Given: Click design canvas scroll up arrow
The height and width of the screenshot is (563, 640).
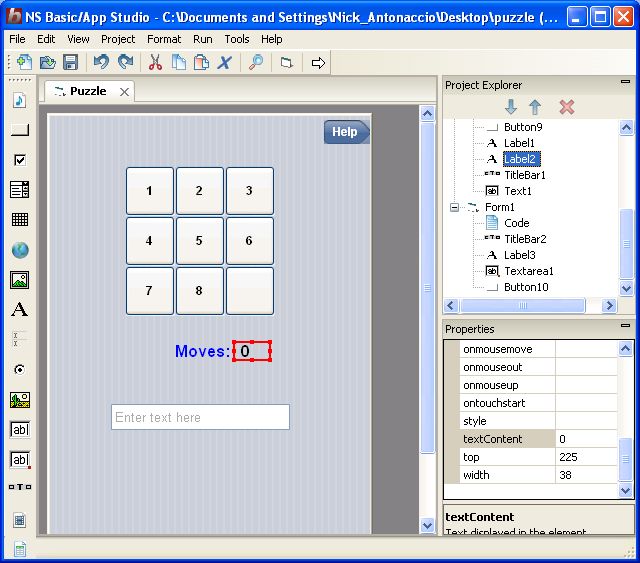Looking at the screenshot, I should pos(427,113).
